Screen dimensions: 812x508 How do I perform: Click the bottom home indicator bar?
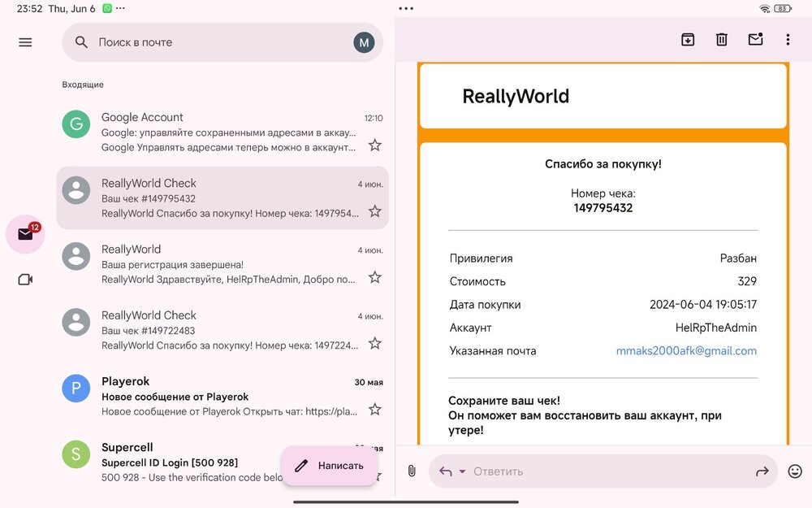406,501
